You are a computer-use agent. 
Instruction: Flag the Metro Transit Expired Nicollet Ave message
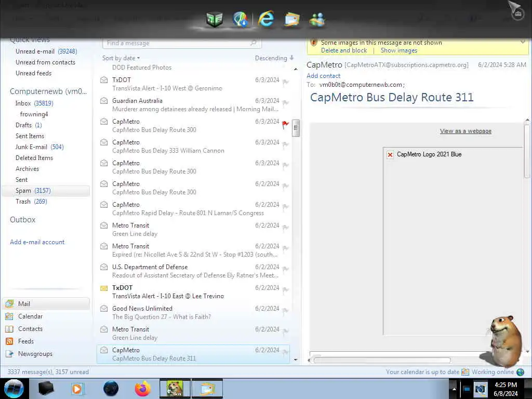pyautogui.click(x=286, y=249)
